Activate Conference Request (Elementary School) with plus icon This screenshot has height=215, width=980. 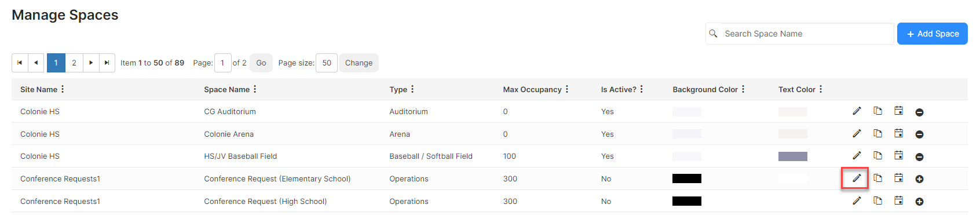coord(919,179)
